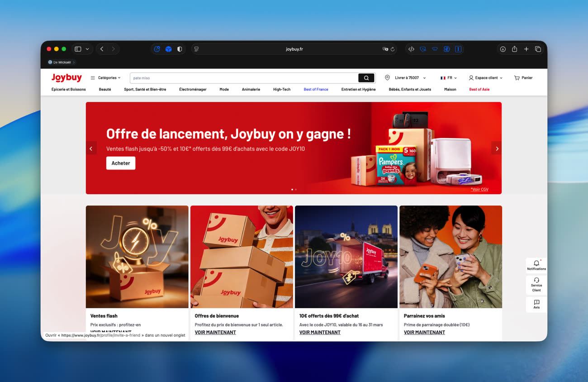Open the Panier shopping cart

click(x=523, y=78)
